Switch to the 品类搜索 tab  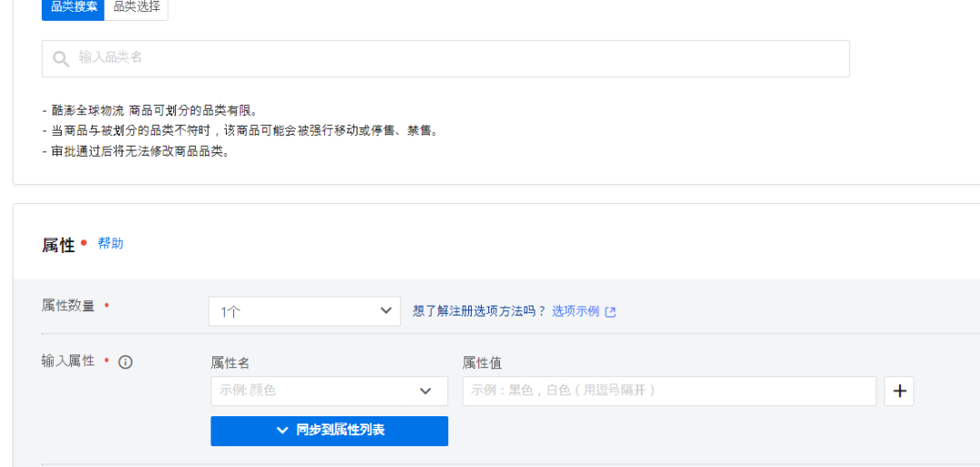(x=73, y=8)
